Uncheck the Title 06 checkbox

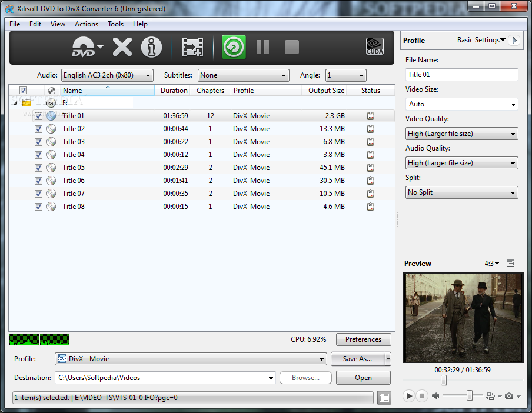38,181
